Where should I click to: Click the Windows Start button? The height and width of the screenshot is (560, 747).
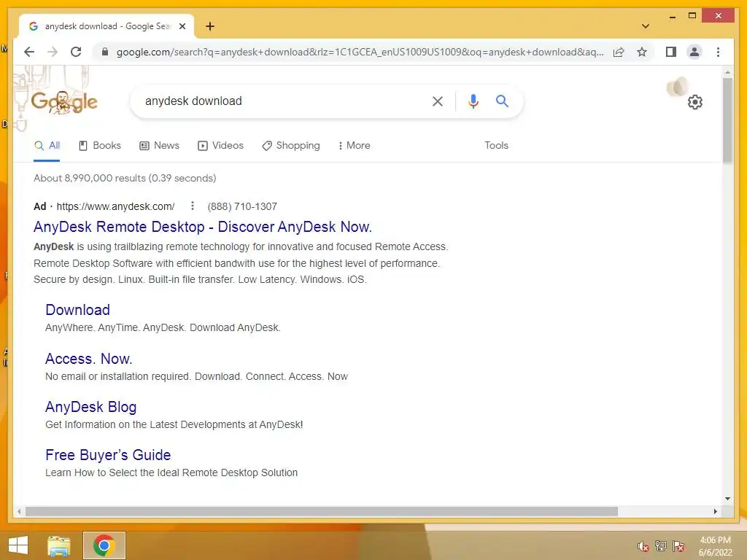click(x=18, y=545)
